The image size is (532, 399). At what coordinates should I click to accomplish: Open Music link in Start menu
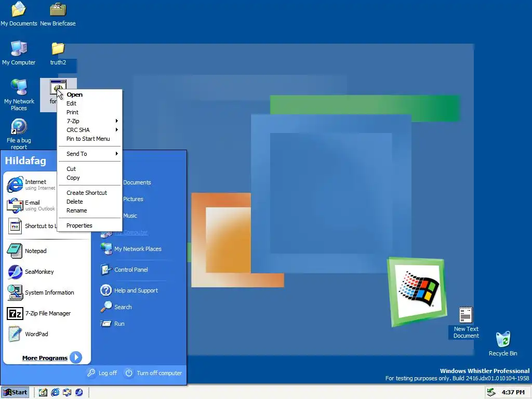[130, 216]
